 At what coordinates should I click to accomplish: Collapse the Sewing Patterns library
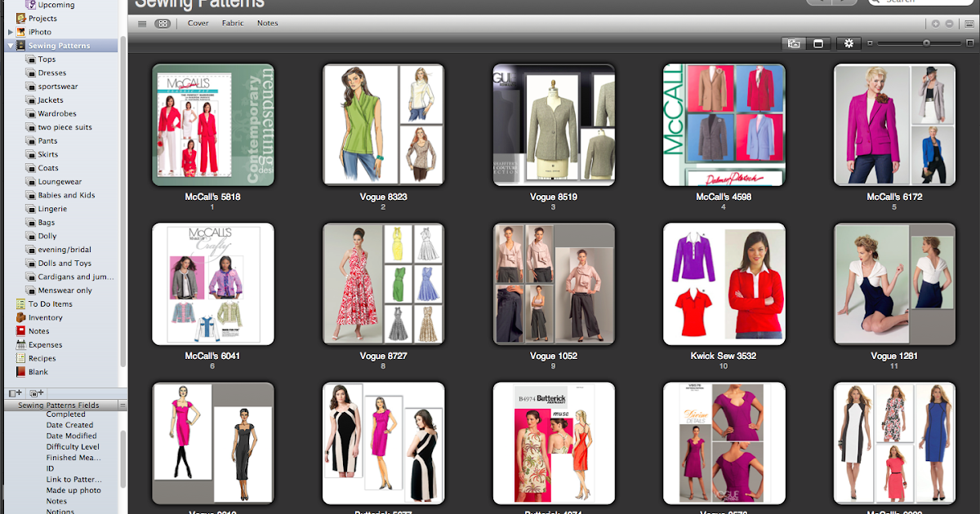(11, 46)
